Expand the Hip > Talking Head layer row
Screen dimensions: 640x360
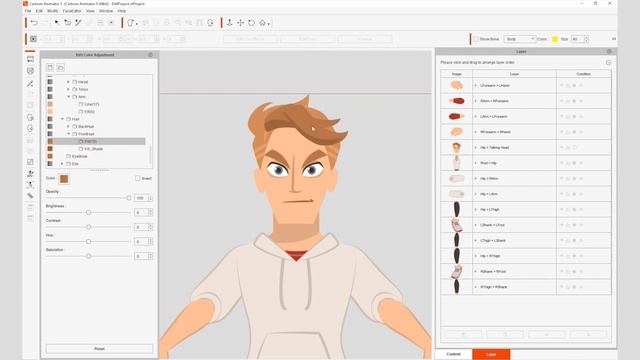pos(476,147)
